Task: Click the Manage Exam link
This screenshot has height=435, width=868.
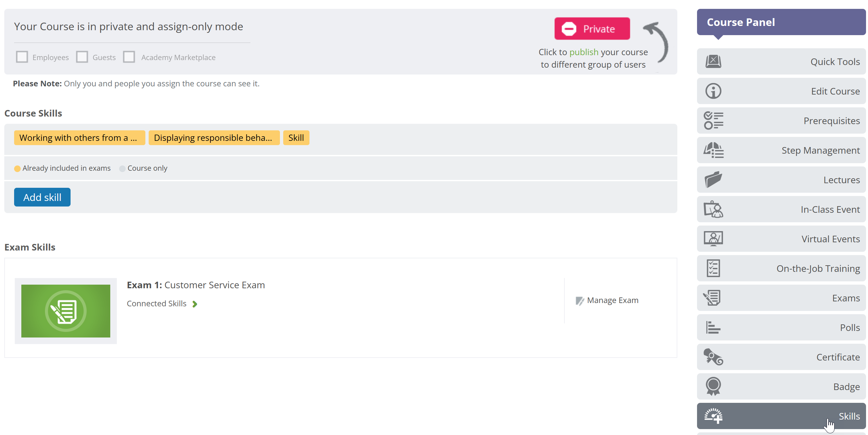Action: tap(607, 300)
